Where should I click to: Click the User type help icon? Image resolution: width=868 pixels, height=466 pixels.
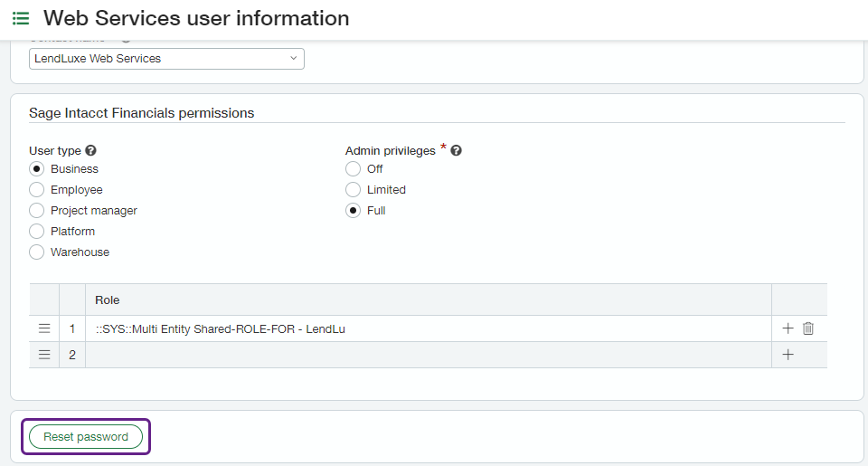[x=91, y=151]
